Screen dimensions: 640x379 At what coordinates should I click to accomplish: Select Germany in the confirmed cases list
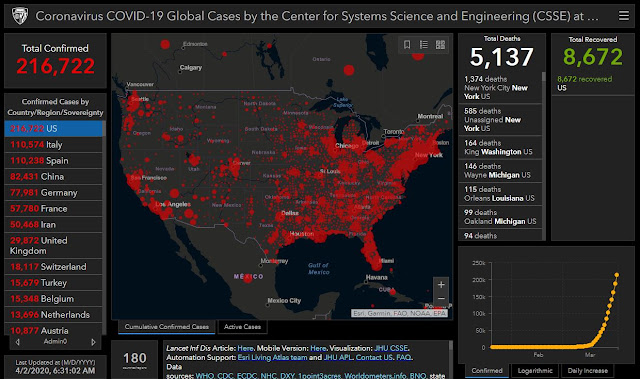53,193
